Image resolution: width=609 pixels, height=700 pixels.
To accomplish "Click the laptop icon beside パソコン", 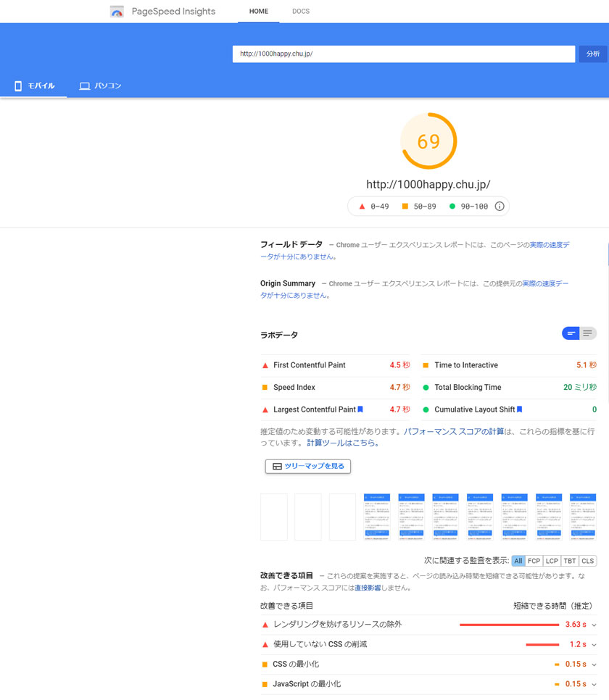I will pos(84,86).
